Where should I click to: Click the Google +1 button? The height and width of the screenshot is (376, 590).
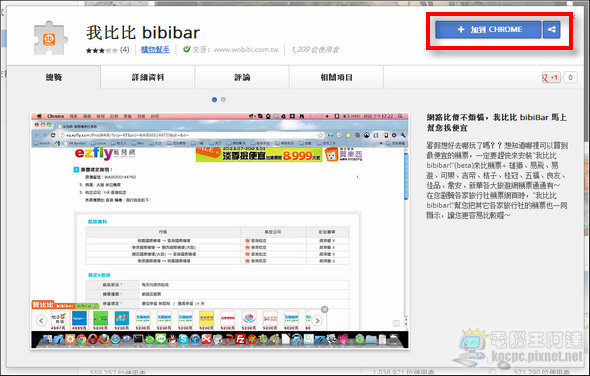coord(551,78)
